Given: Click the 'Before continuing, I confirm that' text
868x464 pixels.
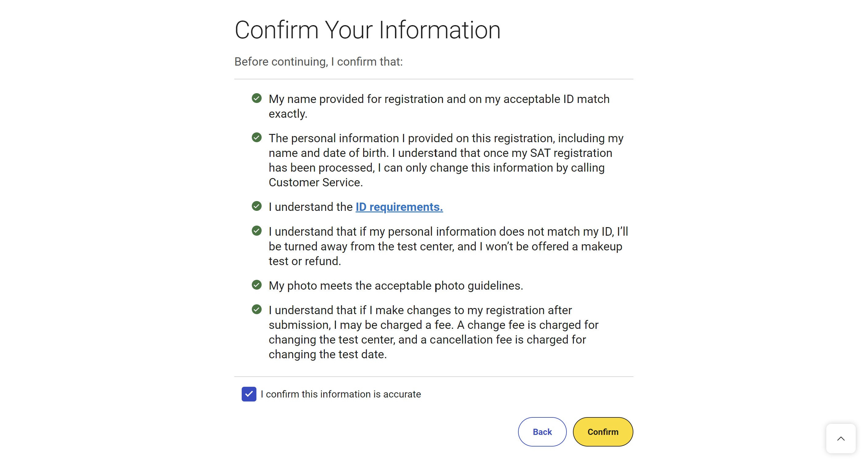Looking at the screenshot, I should (x=318, y=62).
